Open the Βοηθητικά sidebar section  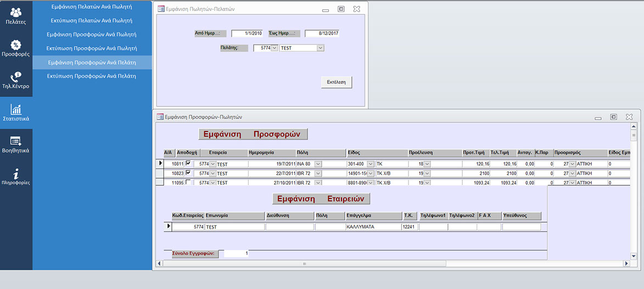(x=16, y=145)
